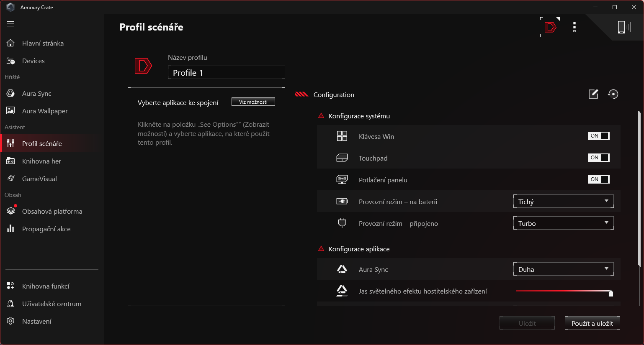Open the three-dot more options menu
Screen dimensions: 644x345
click(x=574, y=27)
